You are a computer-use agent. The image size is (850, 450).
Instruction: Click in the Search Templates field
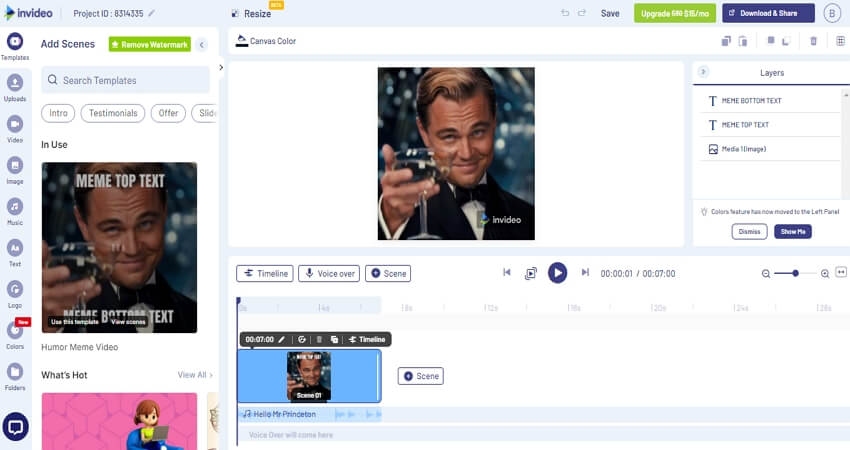tap(125, 80)
